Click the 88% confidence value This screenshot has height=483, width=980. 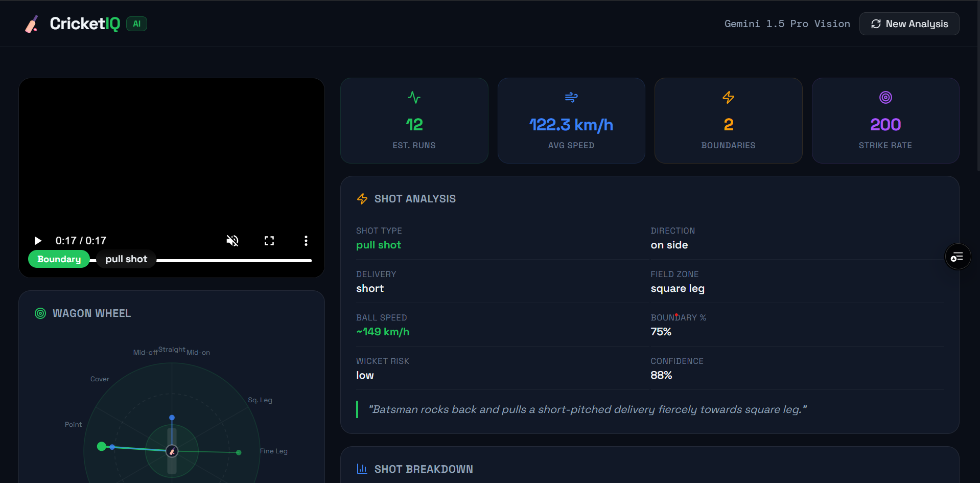(661, 375)
